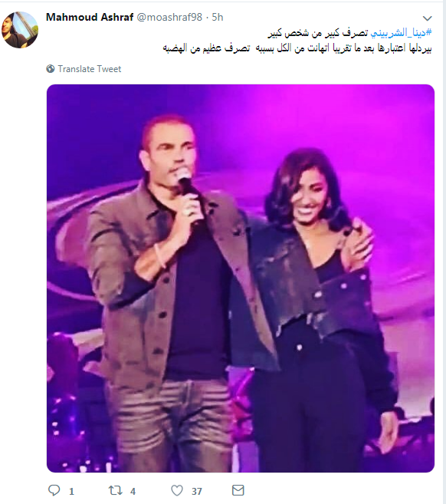Expand tweet options chevron menu
This screenshot has height=504, width=446.
point(427,18)
